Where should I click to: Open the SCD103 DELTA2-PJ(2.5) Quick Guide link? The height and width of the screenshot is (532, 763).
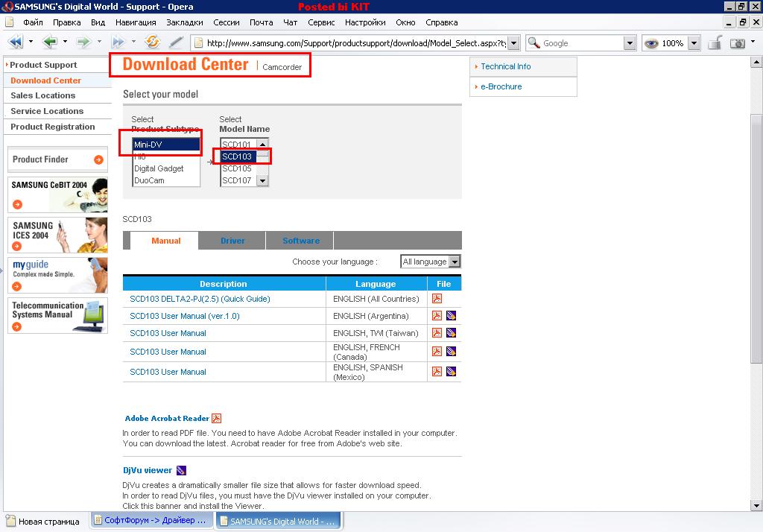click(200, 299)
